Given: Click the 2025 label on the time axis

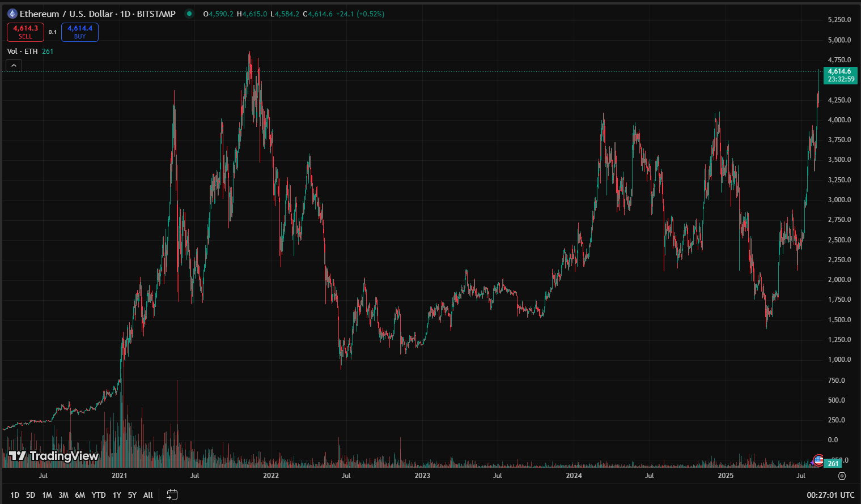Looking at the screenshot, I should (x=726, y=476).
